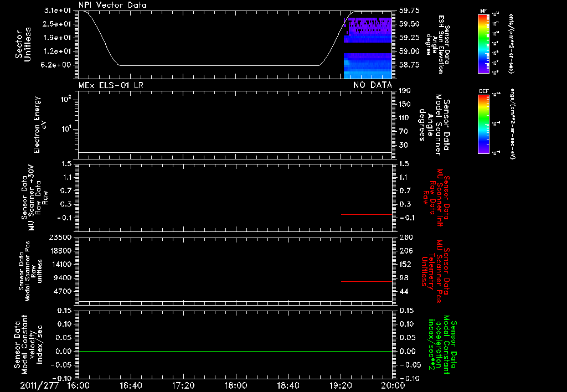This screenshot has width=567, height=392.
Task: Click the 4700 scanner position tick value
Action: (63, 291)
